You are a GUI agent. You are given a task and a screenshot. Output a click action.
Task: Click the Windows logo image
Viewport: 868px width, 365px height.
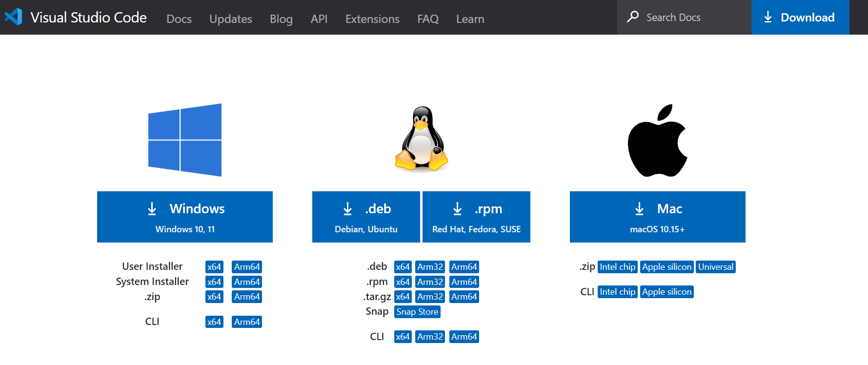pos(185,140)
